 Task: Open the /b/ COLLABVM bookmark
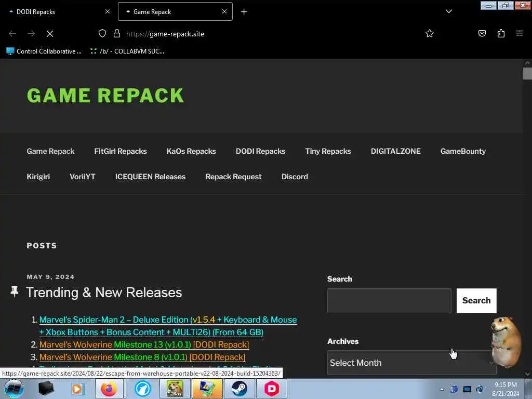pyautogui.click(x=127, y=51)
